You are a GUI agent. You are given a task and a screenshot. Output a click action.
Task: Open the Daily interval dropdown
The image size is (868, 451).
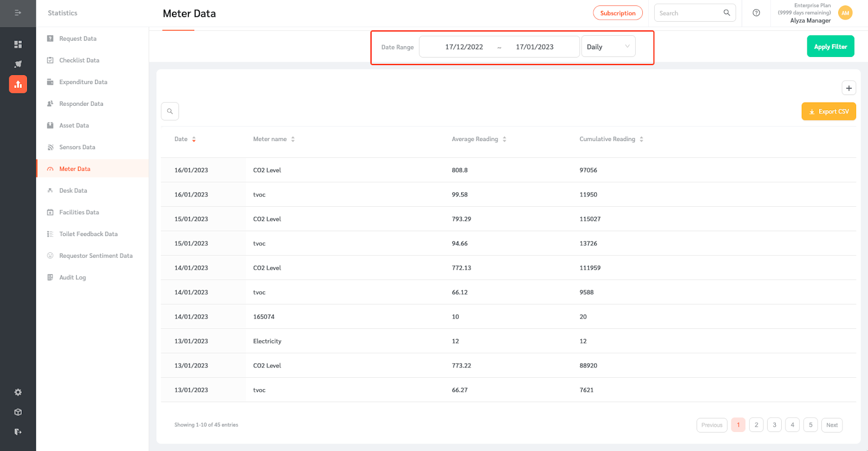pos(608,47)
